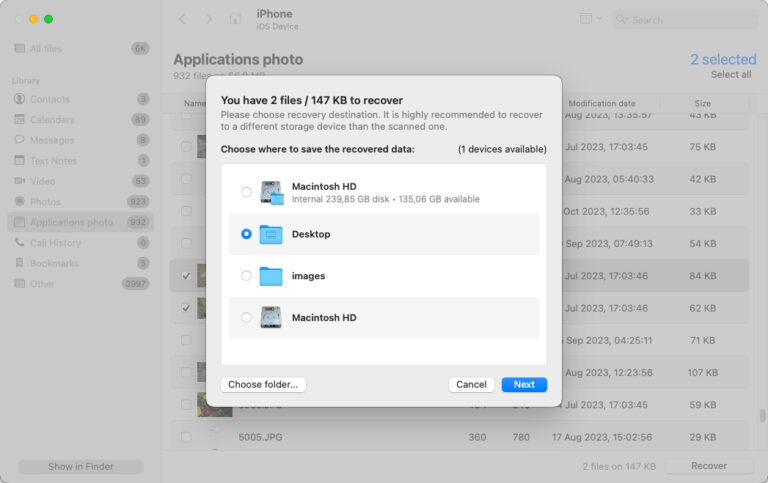
Task: Click the Select all link
Action: (731, 74)
